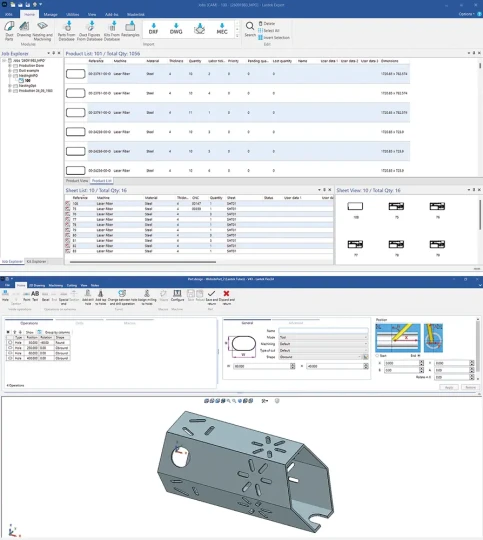483x540 pixels.
Task: Select the End radio button
Action: 419,355
